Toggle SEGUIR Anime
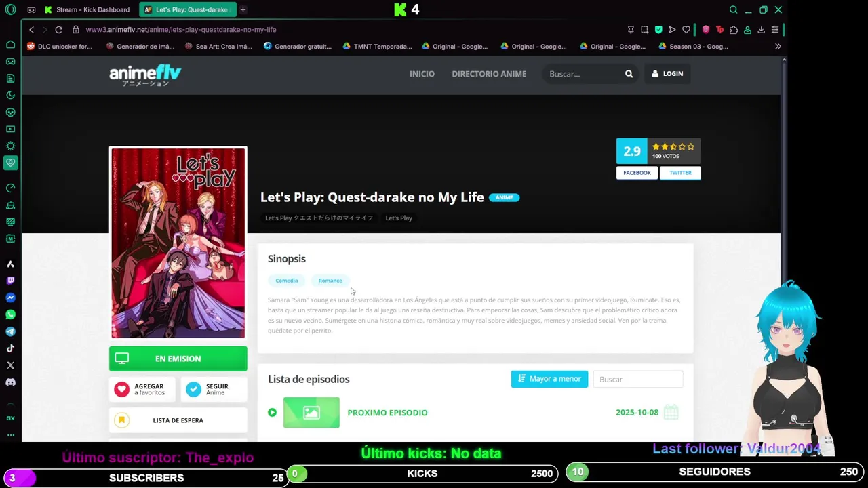The image size is (868, 488). click(x=214, y=389)
